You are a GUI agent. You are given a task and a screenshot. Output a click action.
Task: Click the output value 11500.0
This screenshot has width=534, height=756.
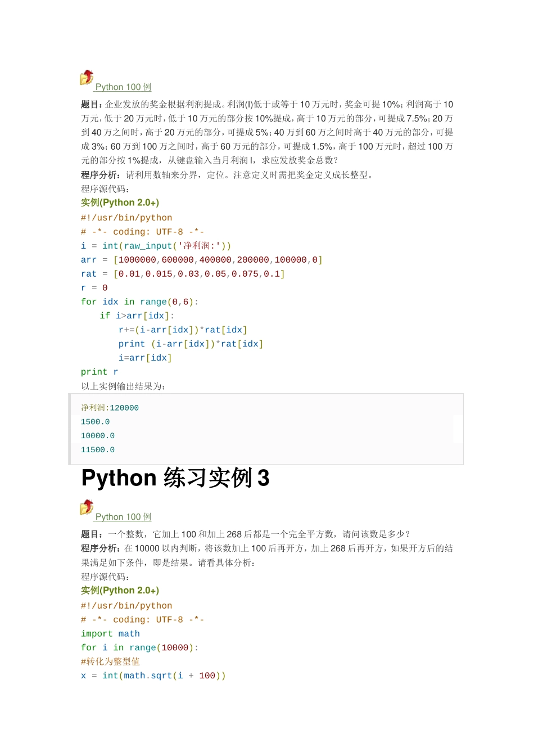click(x=98, y=450)
